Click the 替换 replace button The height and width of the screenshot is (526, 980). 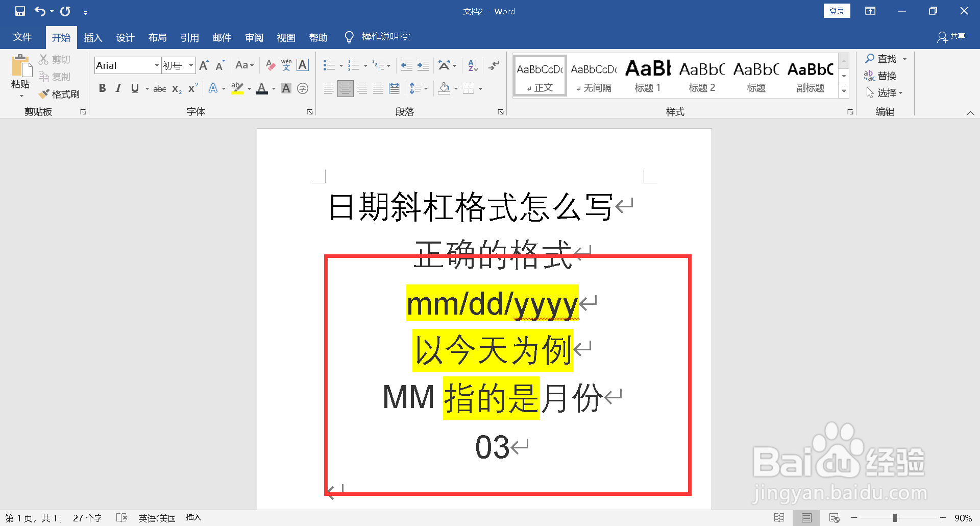[x=880, y=76]
